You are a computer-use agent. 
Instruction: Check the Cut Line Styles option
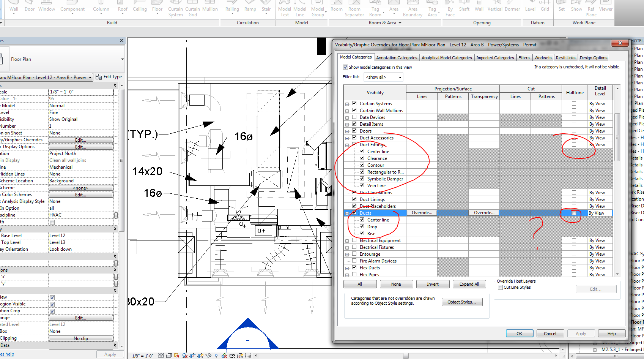point(500,287)
